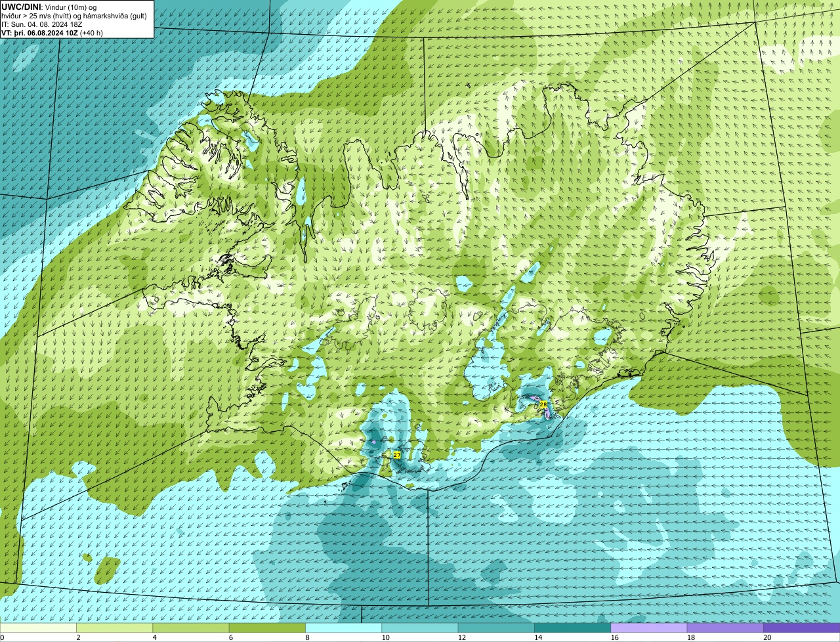840x642 pixels.
Task: Click the "UWC/DINI: Vindur (10m) og" title text
Action: (49, 7)
